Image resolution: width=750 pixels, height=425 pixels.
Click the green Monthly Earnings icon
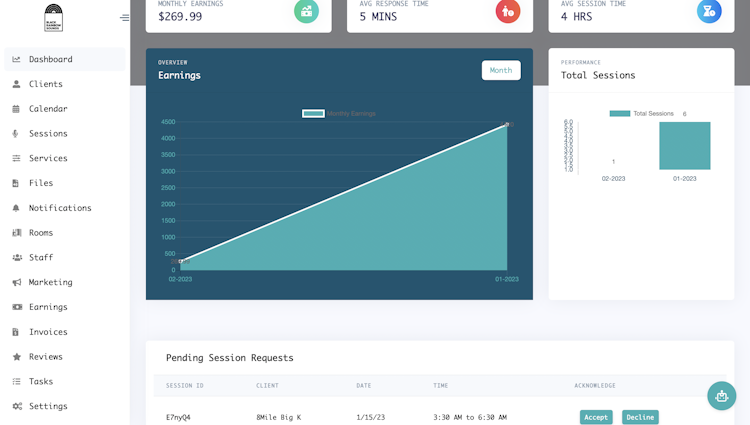point(306,11)
